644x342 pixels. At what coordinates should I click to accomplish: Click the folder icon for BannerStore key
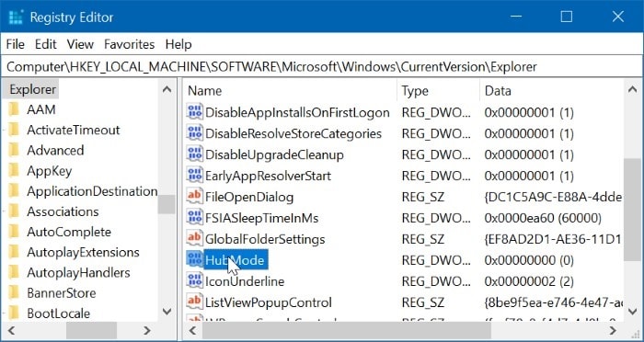[14, 293]
